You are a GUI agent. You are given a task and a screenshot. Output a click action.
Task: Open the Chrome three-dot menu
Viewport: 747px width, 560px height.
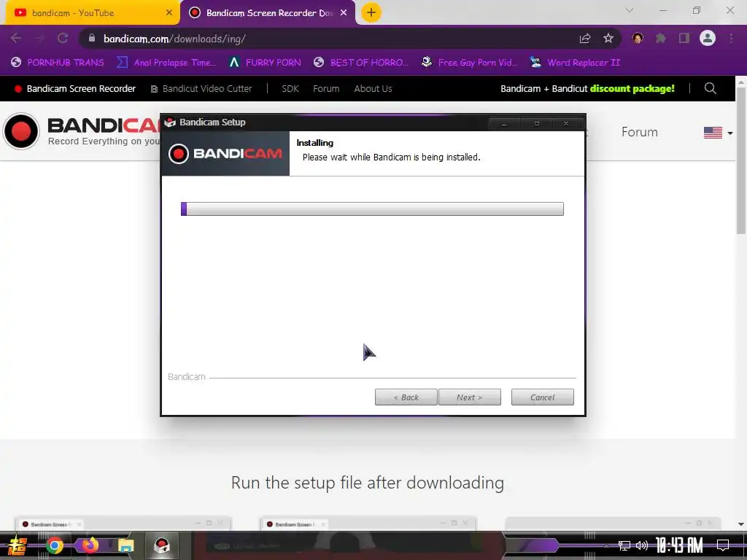(x=731, y=39)
